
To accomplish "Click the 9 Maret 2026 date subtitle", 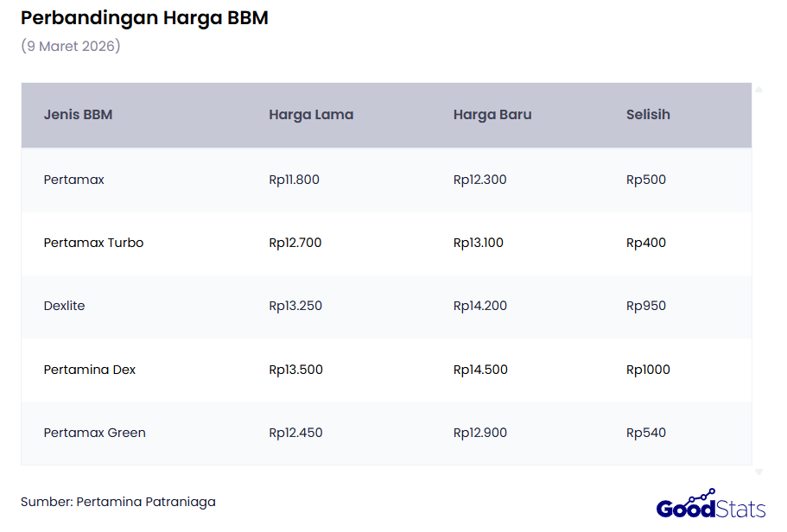I will point(71,47).
